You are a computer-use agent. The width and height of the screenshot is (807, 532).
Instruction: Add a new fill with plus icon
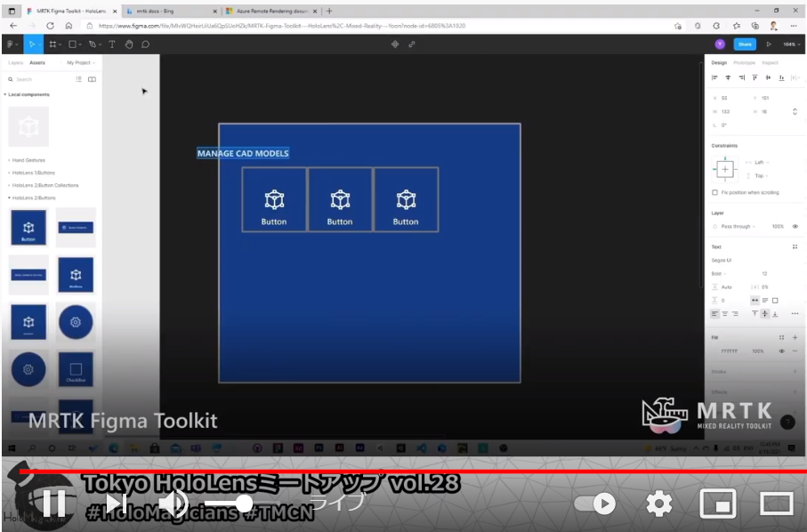(x=795, y=337)
